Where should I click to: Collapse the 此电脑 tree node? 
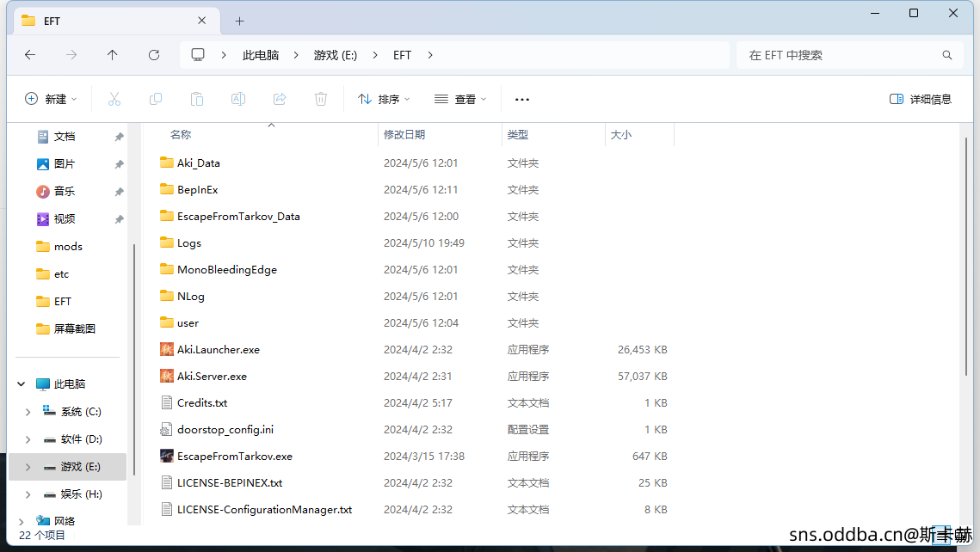tap(22, 384)
